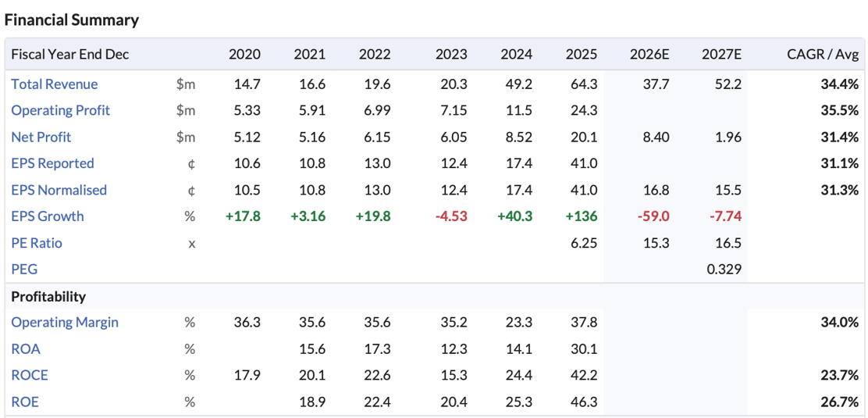This screenshot has width=868, height=418.
Task: Select the 2025 column header
Action: [x=582, y=55]
